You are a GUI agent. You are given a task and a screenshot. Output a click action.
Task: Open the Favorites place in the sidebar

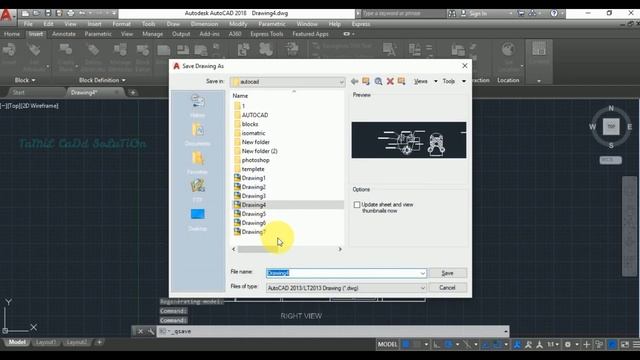pos(198,162)
